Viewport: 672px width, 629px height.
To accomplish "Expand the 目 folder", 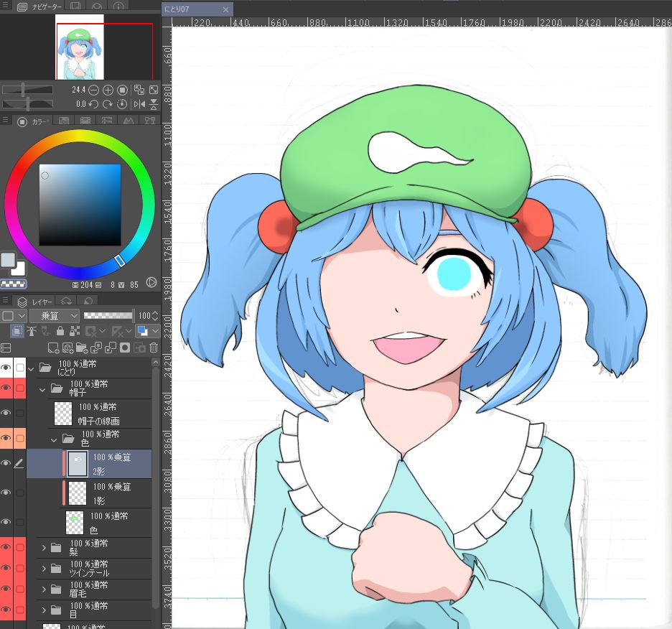I will 44,610.
